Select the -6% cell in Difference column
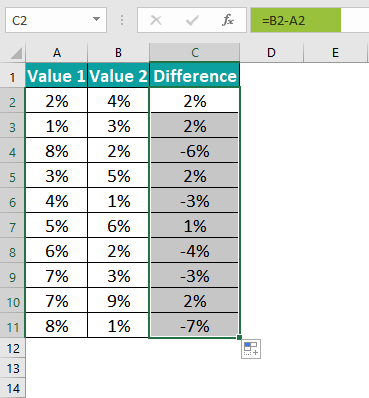This screenshot has height=398, width=369. click(195, 151)
